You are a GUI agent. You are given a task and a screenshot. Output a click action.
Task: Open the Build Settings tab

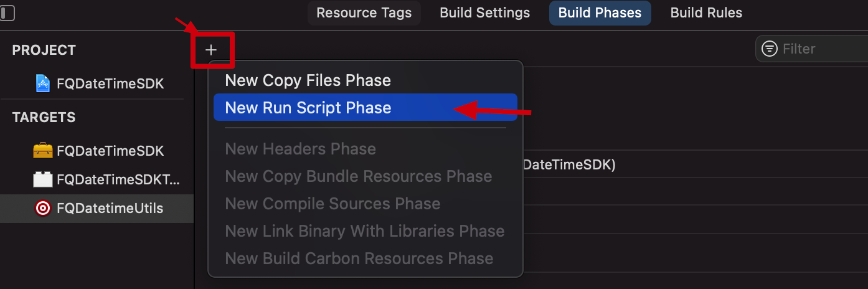(x=484, y=13)
